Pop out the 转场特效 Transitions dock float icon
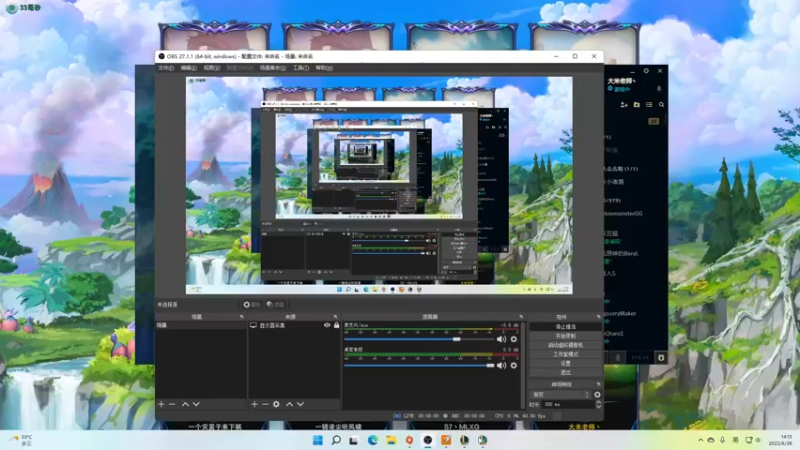Screen dimensions: 800x450 [598, 384]
